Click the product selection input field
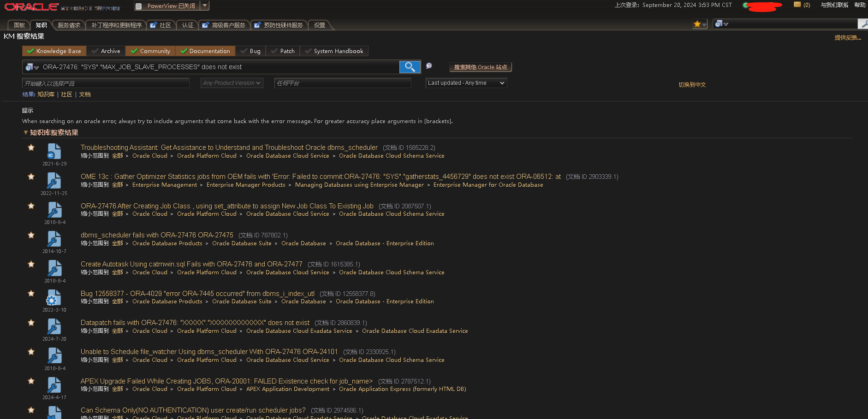Image resolution: width=868 pixels, height=419 pixels. coord(106,83)
